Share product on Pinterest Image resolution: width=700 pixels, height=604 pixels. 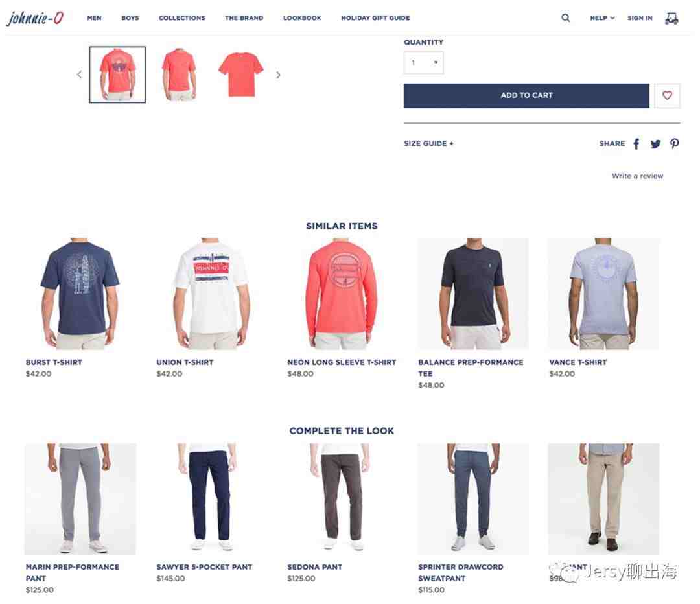(x=674, y=144)
